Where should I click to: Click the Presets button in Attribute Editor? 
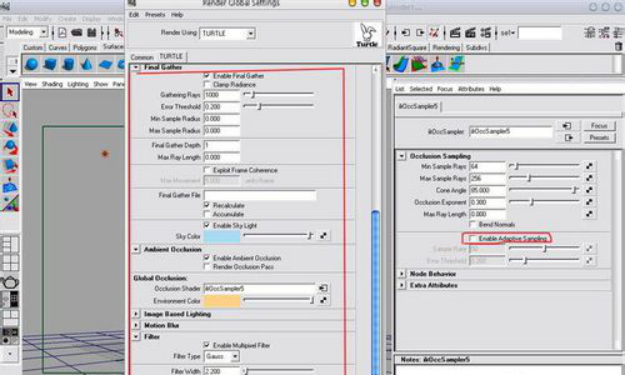(599, 138)
